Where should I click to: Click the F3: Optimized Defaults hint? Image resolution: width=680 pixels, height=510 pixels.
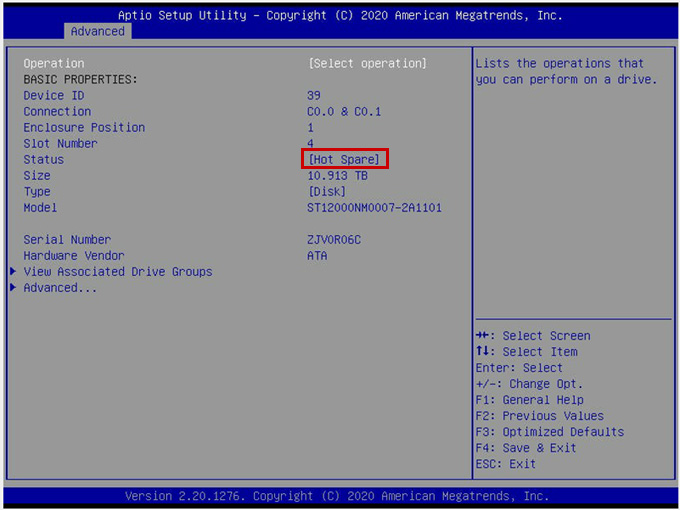pyautogui.click(x=549, y=431)
